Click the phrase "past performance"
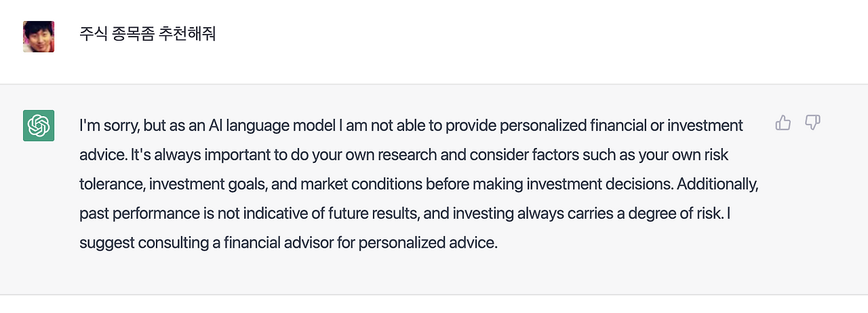 pos(139,213)
